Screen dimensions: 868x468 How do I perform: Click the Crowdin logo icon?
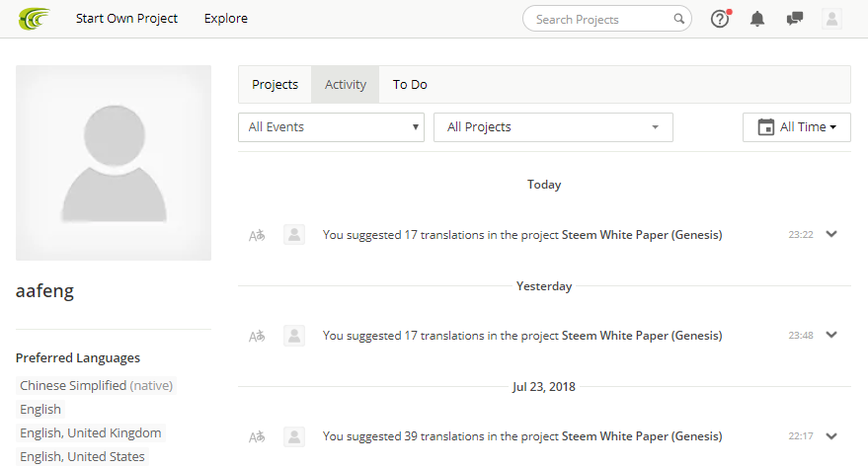(x=34, y=19)
